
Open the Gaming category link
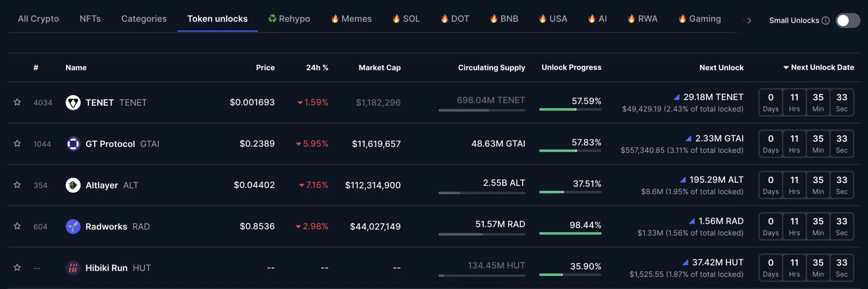(x=699, y=19)
